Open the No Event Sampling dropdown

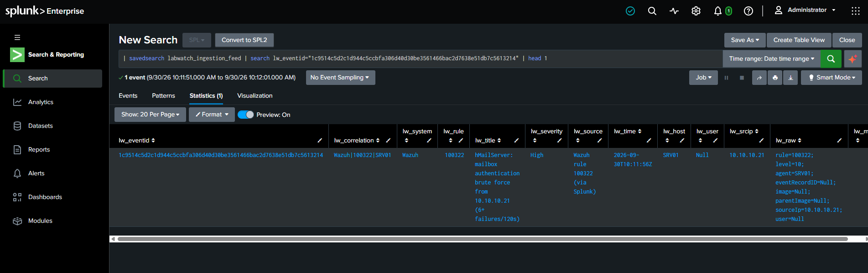pyautogui.click(x=340, y=78)
